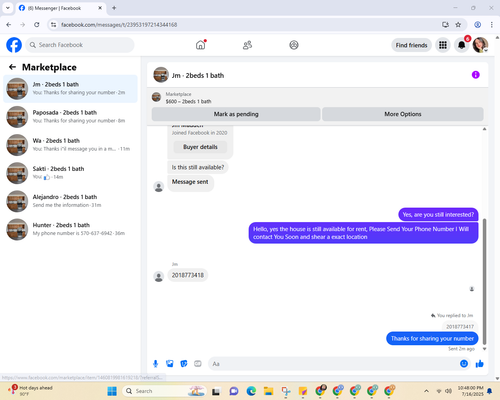Click Mark as pending button
The image size is (500, 400).
(236, 114)
